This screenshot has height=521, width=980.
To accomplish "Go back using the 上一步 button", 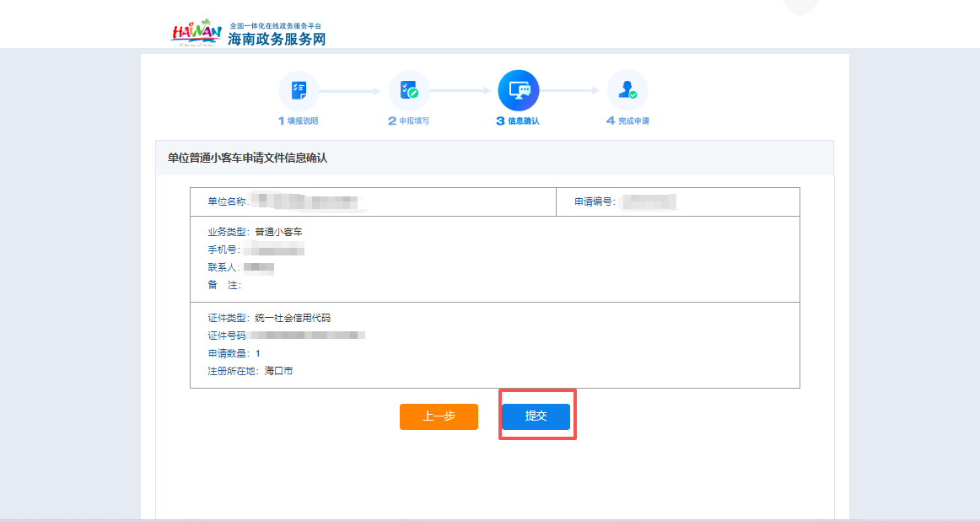I will (x=438, y=416).
